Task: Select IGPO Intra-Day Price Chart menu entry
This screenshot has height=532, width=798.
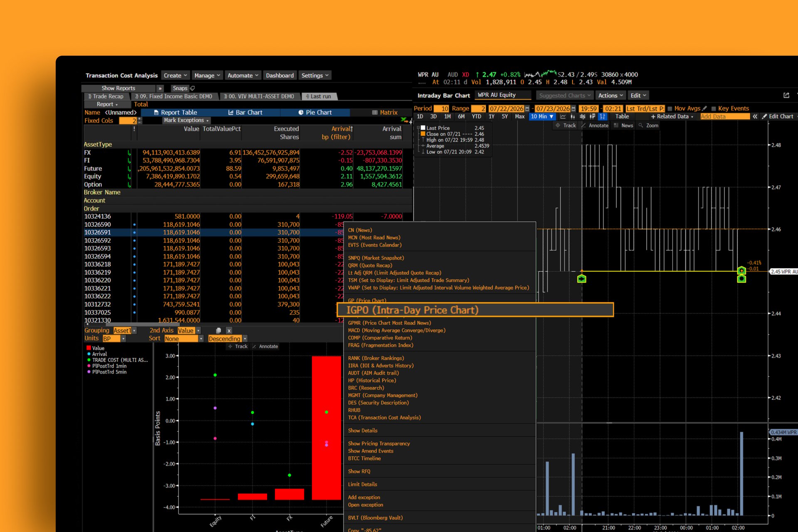Action: 475,310
